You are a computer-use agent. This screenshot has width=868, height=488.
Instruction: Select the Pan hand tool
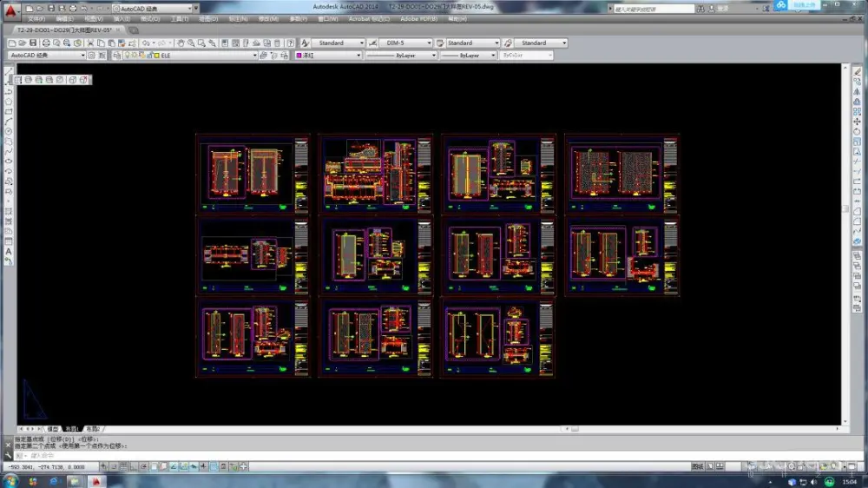181,43
